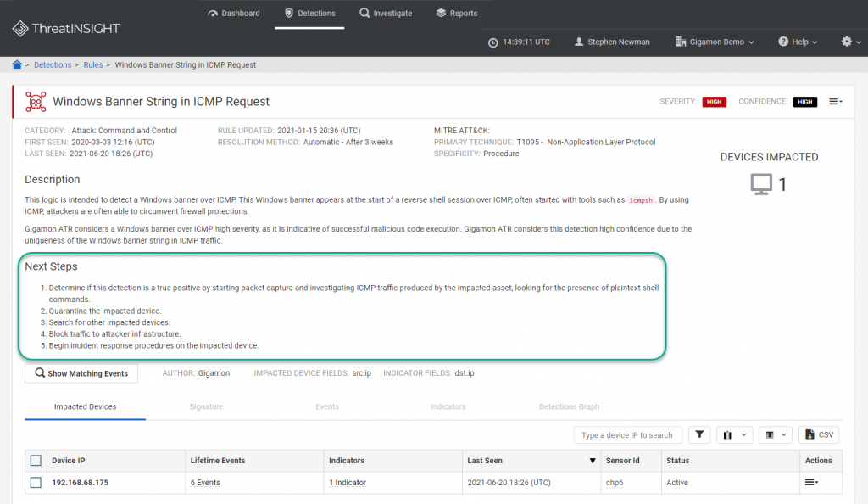Click devices impacted count 1
Image resolution: width=868 pixels, height=504 pixels.
click(782, 184)
